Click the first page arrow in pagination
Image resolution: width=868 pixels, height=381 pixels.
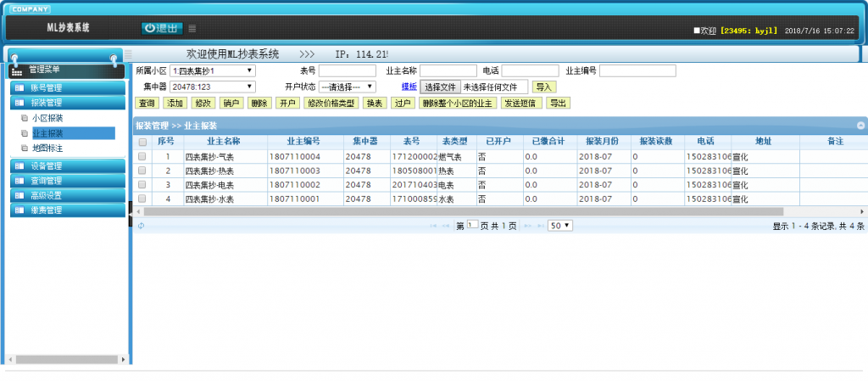(x=434, y=226)
